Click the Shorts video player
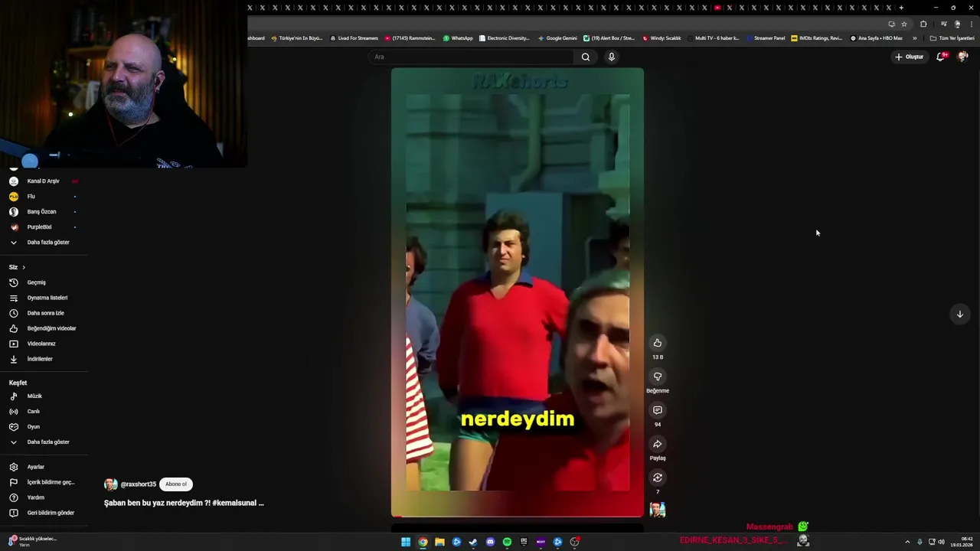The height and width of the screenshot is (551, 980). 518,292
